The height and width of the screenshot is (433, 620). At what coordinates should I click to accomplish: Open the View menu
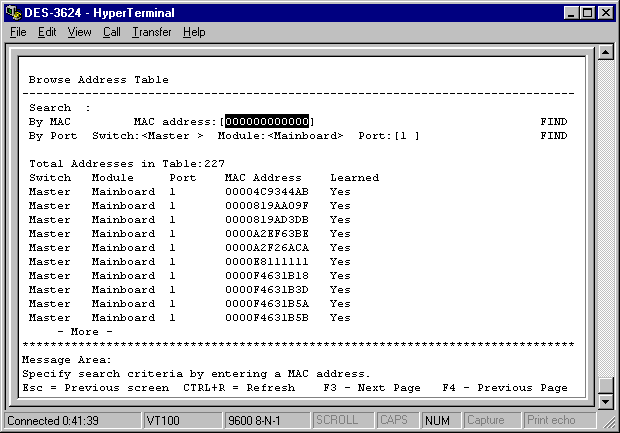click(79, 32)
